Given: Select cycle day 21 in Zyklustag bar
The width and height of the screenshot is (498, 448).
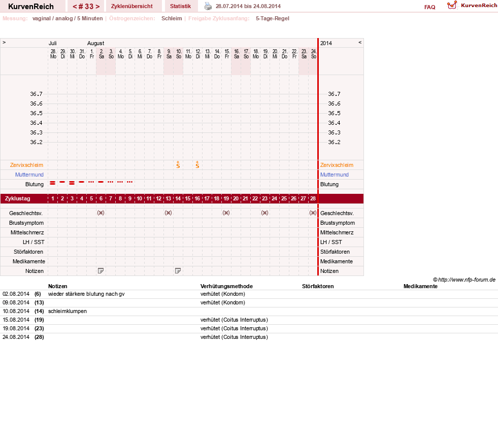Looking at the screenshot, I should tap(246, 198).
